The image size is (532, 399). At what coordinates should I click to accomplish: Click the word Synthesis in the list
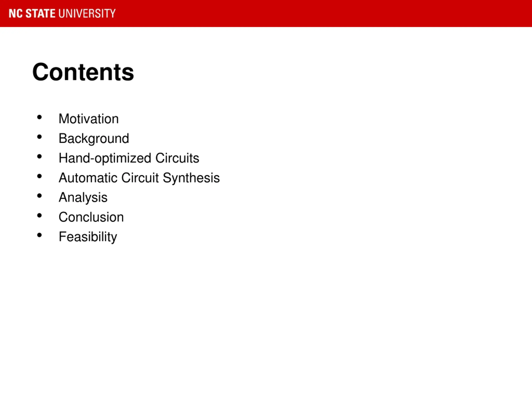[x=191, y=178]
